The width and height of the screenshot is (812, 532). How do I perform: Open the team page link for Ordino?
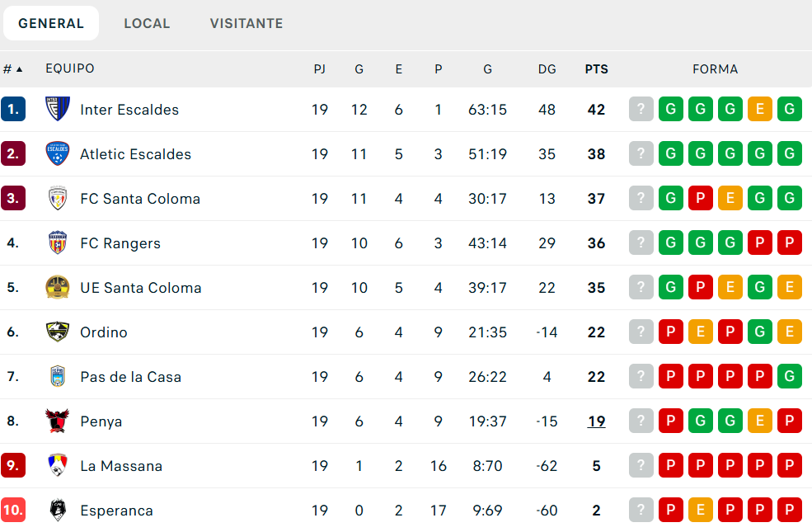point(104,332)
